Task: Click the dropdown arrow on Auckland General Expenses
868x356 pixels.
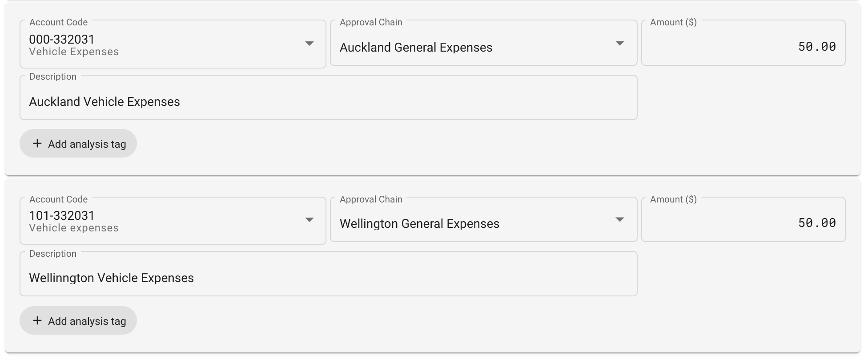Action: point(620,43)
